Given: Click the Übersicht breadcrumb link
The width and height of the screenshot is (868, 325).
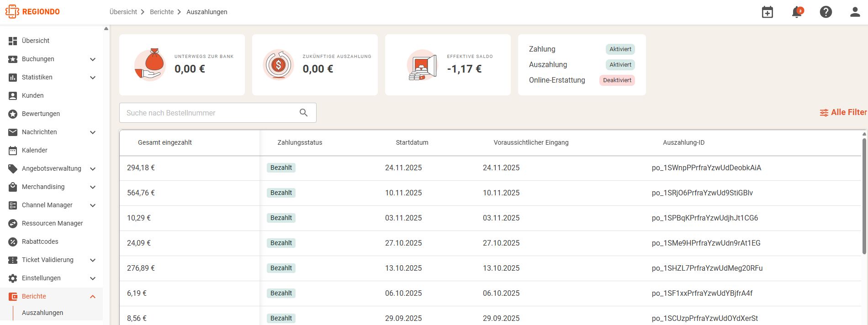Looking at the screenshot, I should pos(123,12).
